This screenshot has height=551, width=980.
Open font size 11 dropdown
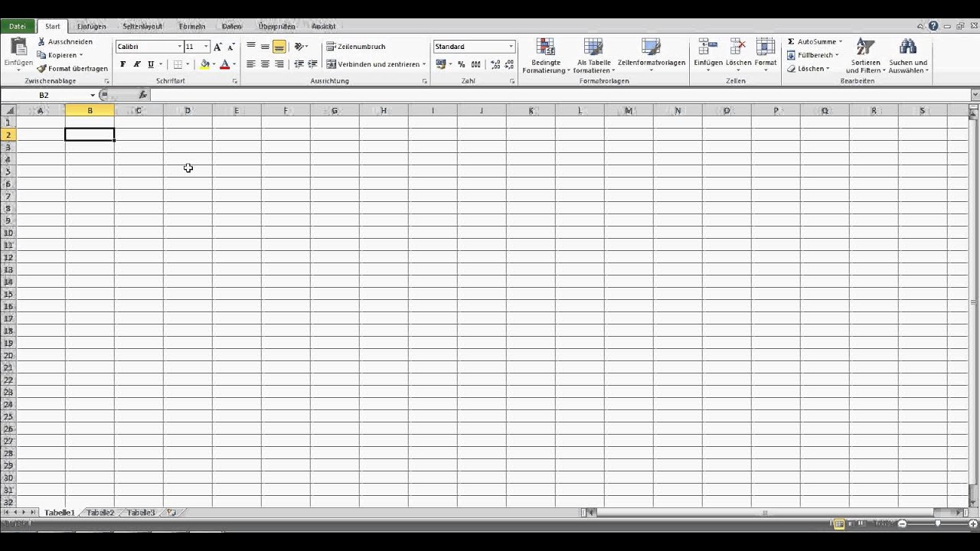[205, 47]
